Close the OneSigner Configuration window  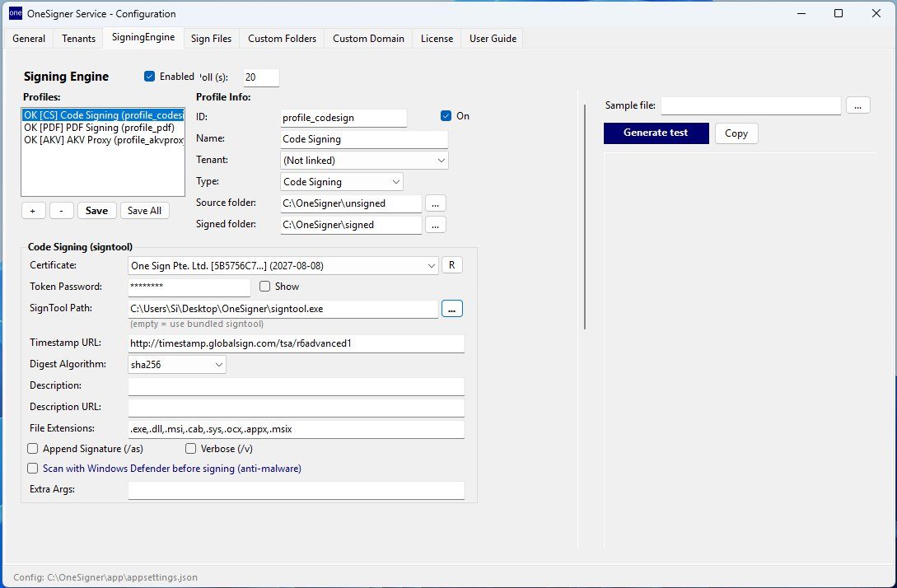click(876, 13)
